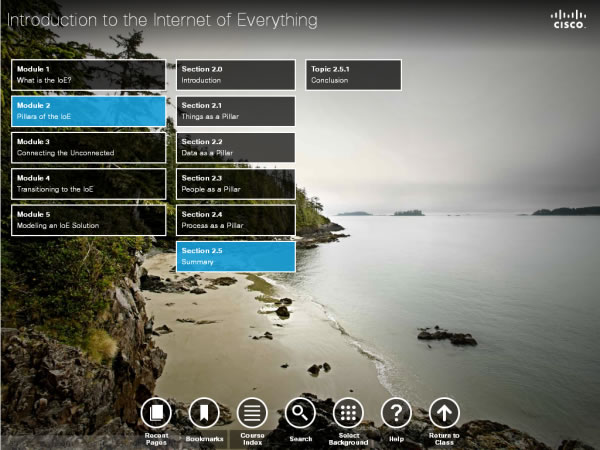Select Module 2 Pillars of the IoE
Screen dimensions: 600x450
tap(88, 111)
